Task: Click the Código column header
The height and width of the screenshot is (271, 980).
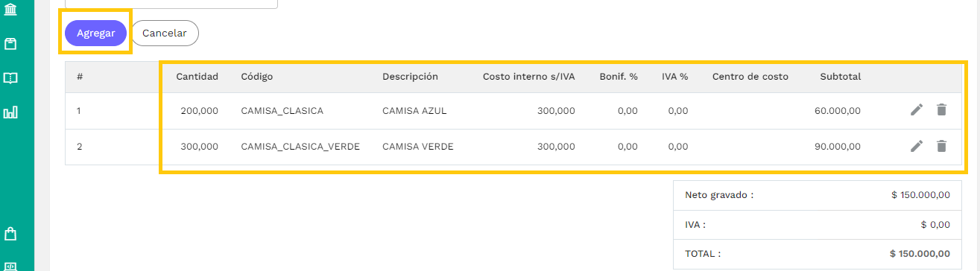Action: click(x=257, y=77)
